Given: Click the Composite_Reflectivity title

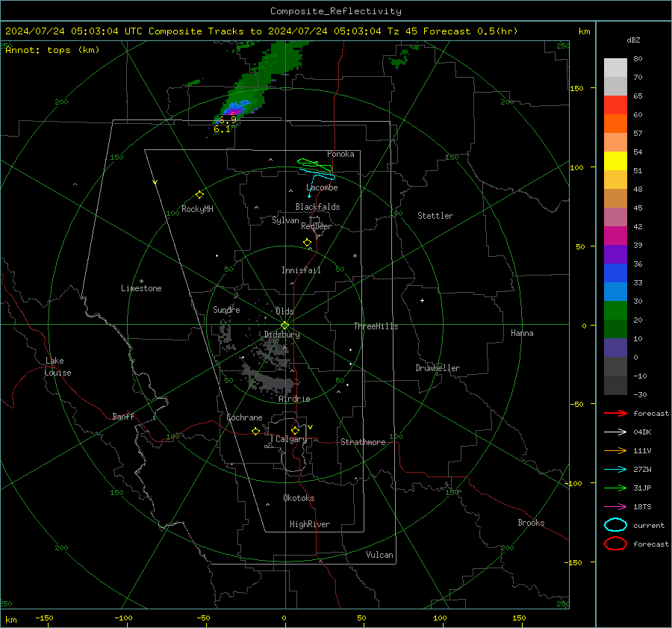Looking at the screenshot, I should 336,11.
